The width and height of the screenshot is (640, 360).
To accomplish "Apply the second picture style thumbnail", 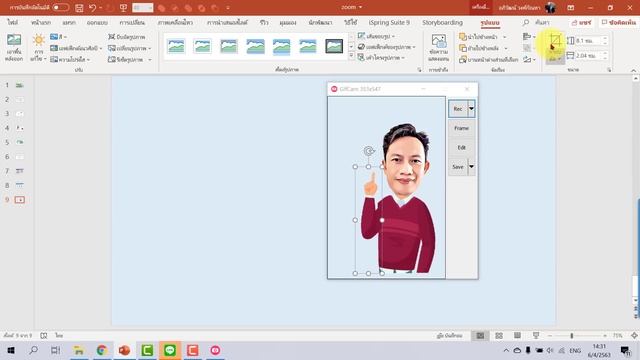I will [x=202, y=47].
